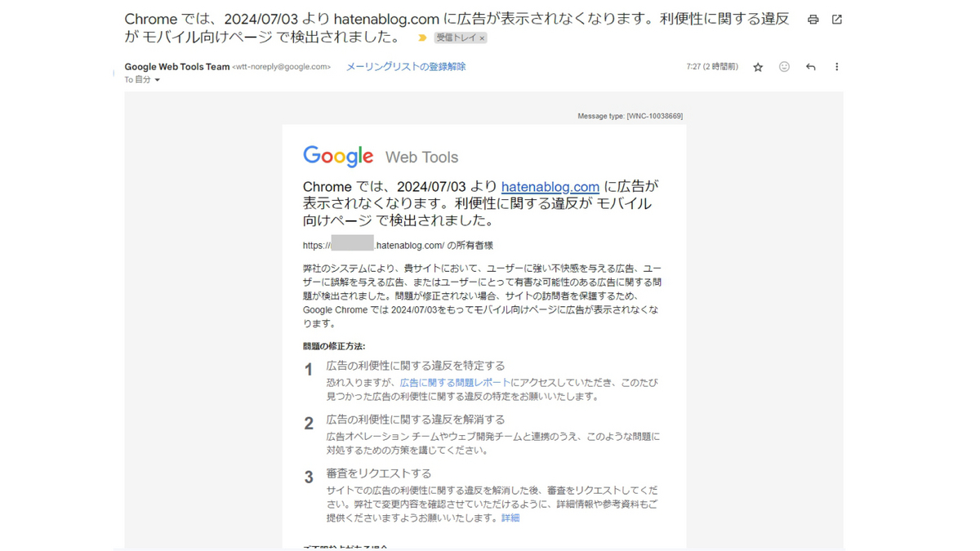
Task: Select the 受信トレイ label chip
Action: tap(457, 37)
